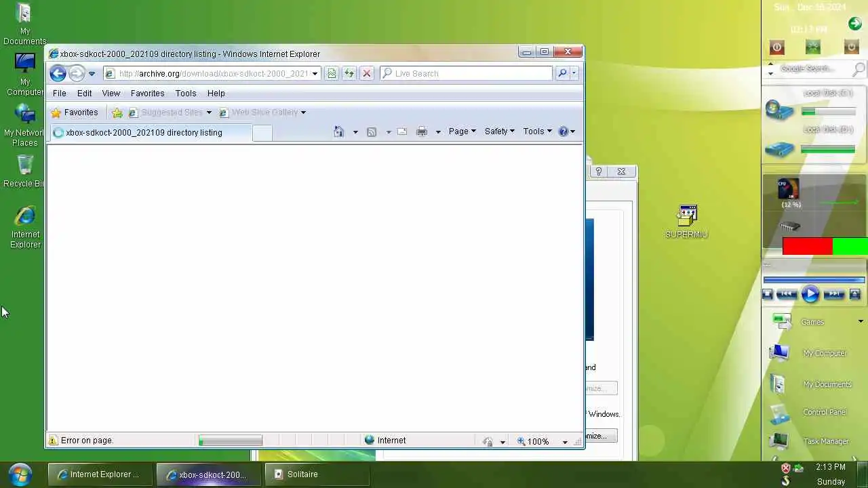The width and height of the screenshot is (868, 488).
Task: Click the Home page icon
Action: click(x=339, y=131)
